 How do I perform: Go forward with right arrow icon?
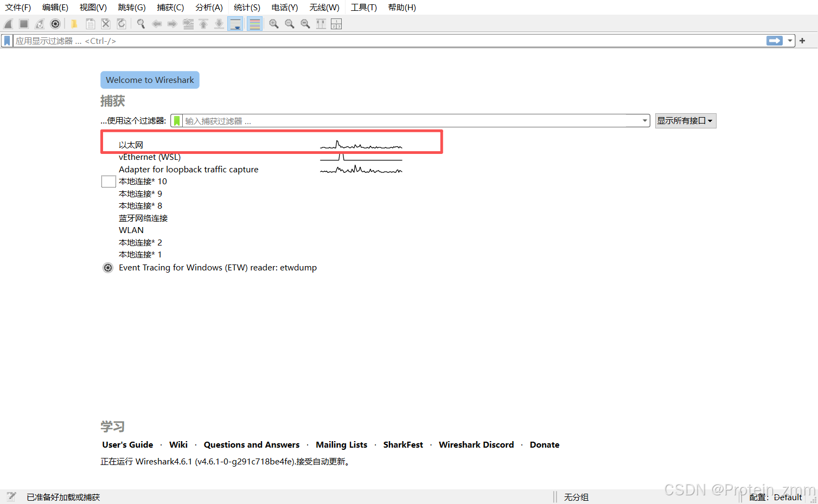(x=172, y=24)
